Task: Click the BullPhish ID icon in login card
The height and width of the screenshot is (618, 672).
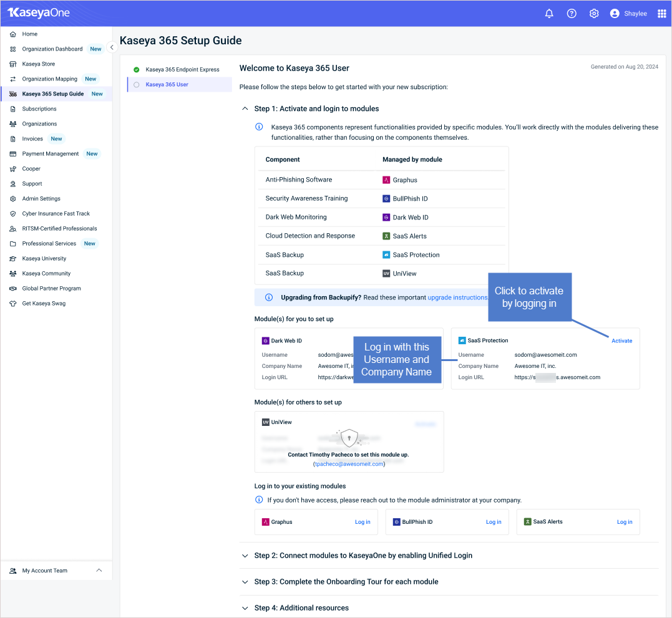Action: 396,522
